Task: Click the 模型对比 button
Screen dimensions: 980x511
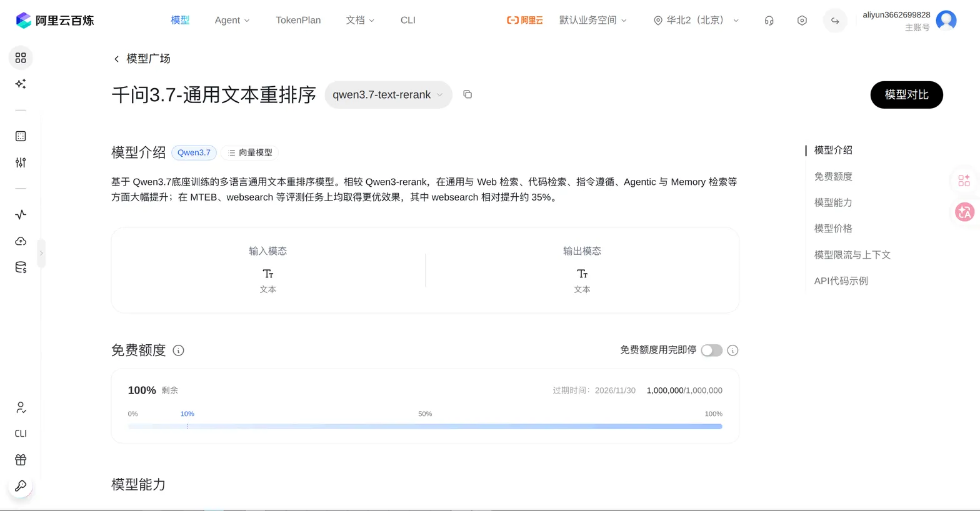Action: coord(906,95)
